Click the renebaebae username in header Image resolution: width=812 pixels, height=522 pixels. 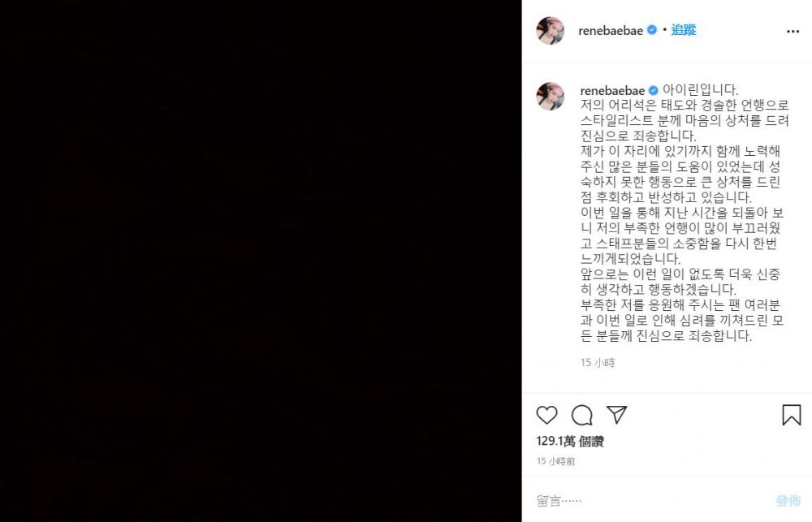click(611, 31)
